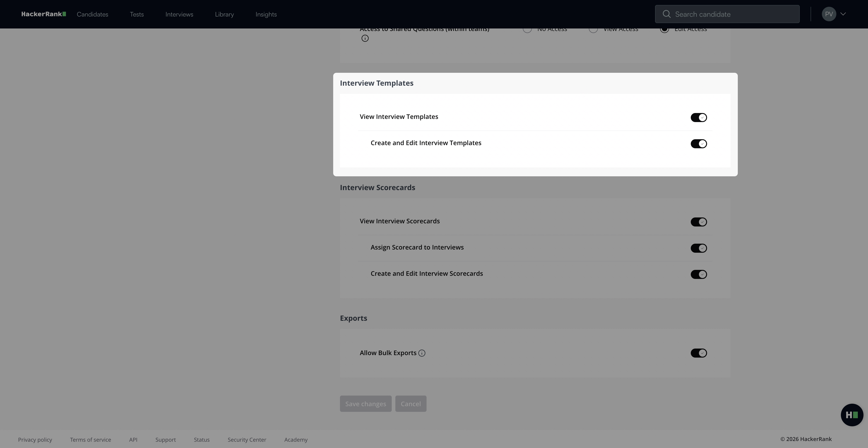Open info tooltip beside Allow Bulk Exports
The image size is (868, 448).
[x=422, y=353]
